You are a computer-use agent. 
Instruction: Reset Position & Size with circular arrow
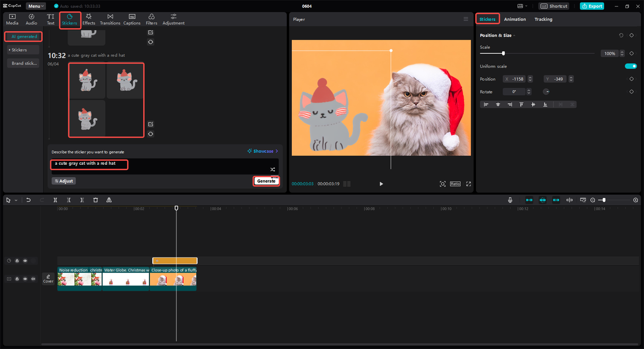coord(621,35)
